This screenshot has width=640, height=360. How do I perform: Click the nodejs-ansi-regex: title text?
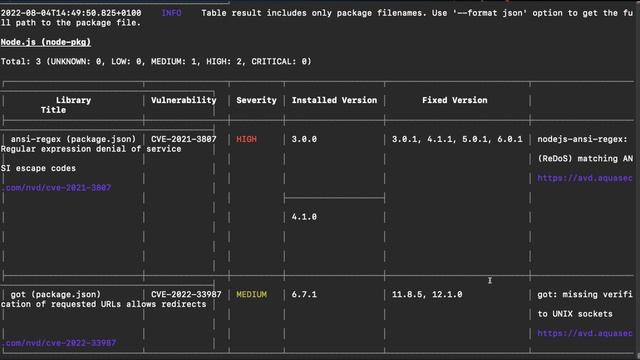click(582, 139)
